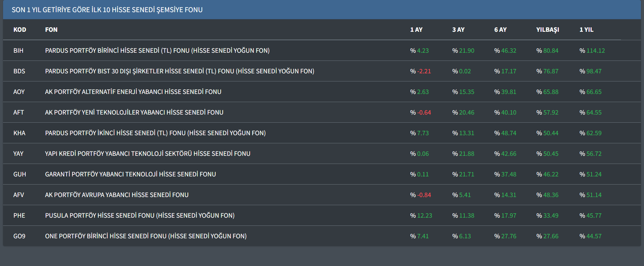Open One Portföy Birinci Hisse Senedi fund
644x266 pixels.
point(145,236)
